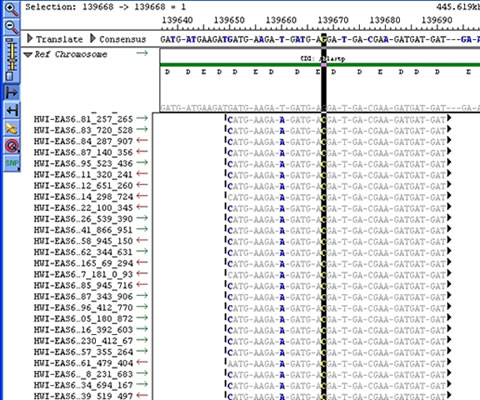Click the zoom out magnifier icon
480x400 pixels.
(x=11, y=27)
